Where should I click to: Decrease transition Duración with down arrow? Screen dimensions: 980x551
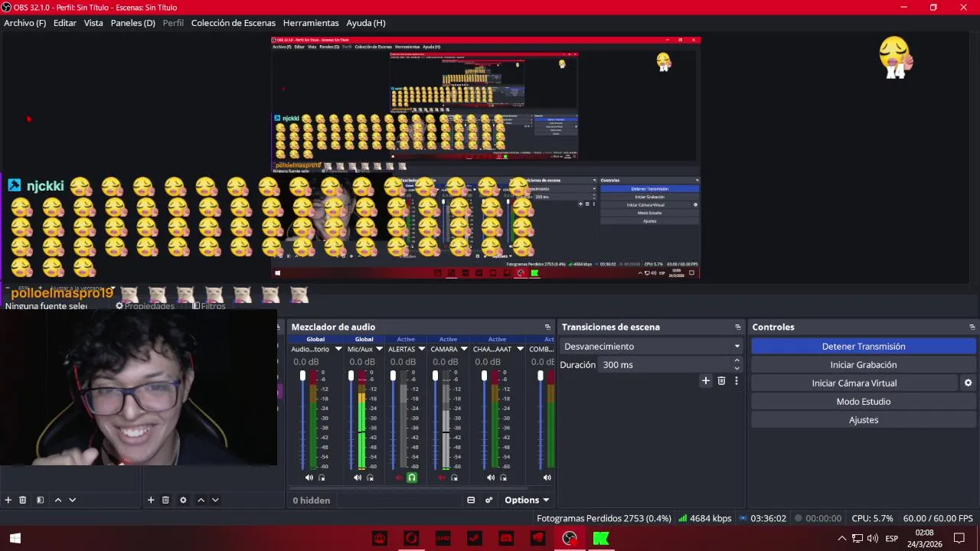click(x=737, y=368)
